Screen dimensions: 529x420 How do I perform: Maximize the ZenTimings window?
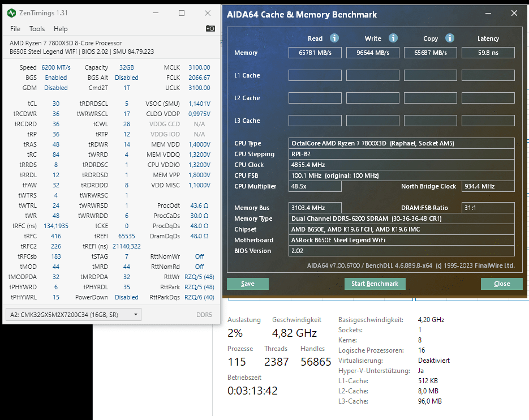point(182,13)
